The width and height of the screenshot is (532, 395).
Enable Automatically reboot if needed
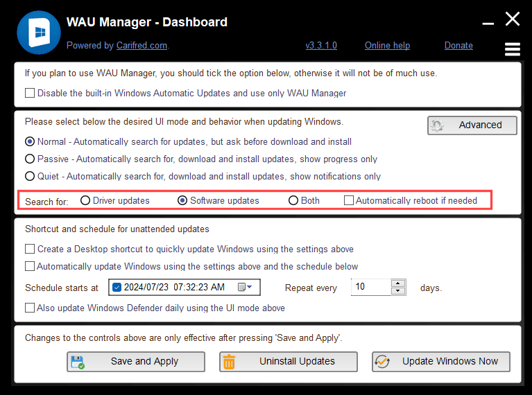pyautogui.click(x=349, y=200)
